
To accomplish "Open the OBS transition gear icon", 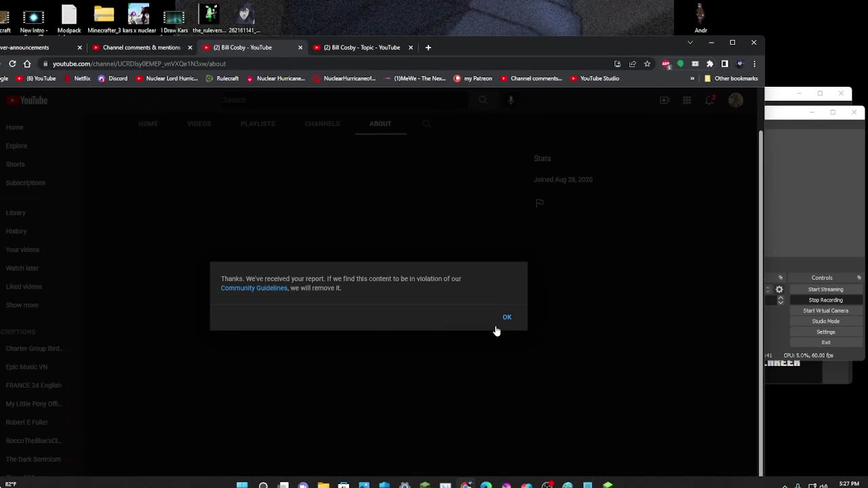I will pyautogui.click(x=779, y=289).
